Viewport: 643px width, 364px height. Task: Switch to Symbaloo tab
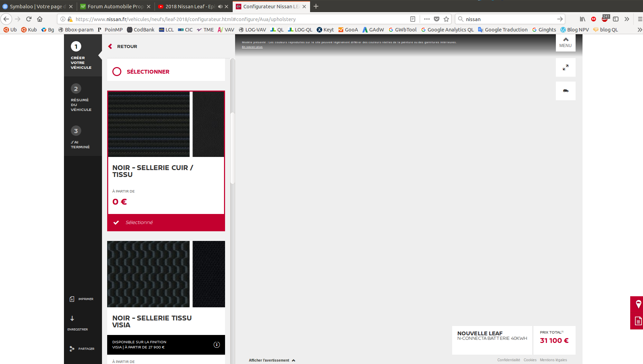(37, 6)
